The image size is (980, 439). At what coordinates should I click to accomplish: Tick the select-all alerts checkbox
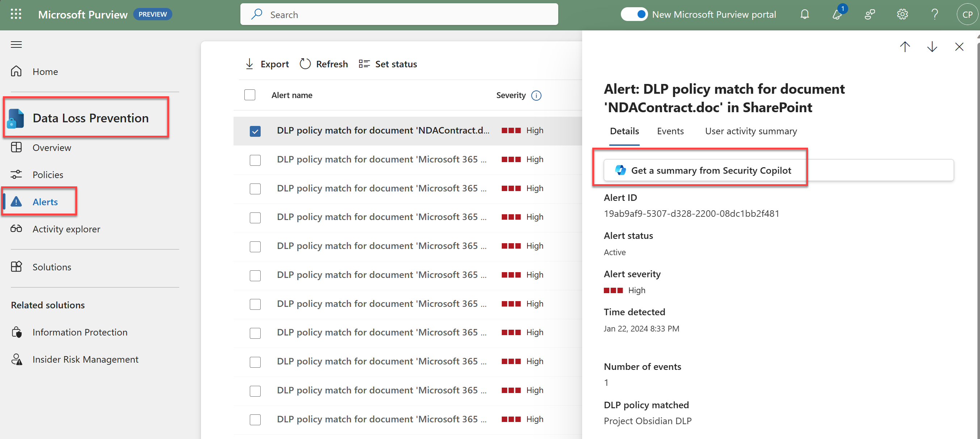[249, 95]
